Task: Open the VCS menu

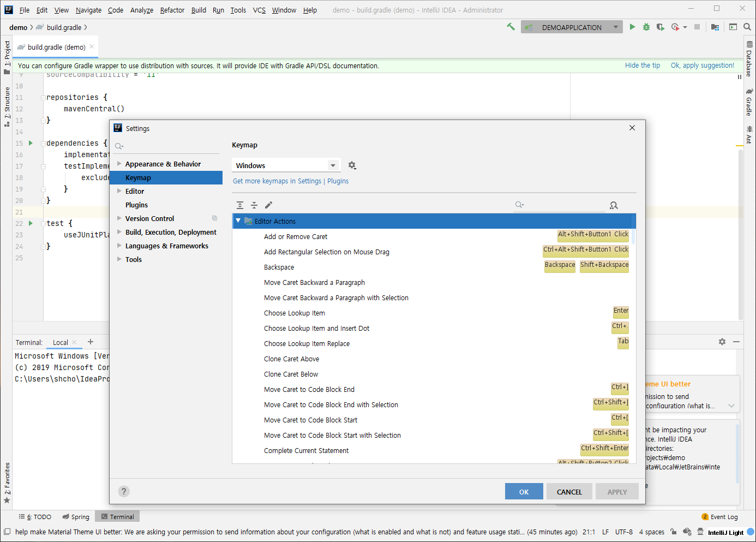Action: [259, 10]
